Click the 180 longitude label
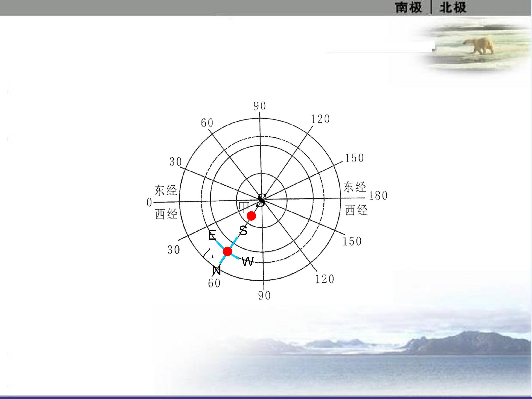The width and height of the screenshot is (532, 399). pyautogui.click(x=378, y=196)
